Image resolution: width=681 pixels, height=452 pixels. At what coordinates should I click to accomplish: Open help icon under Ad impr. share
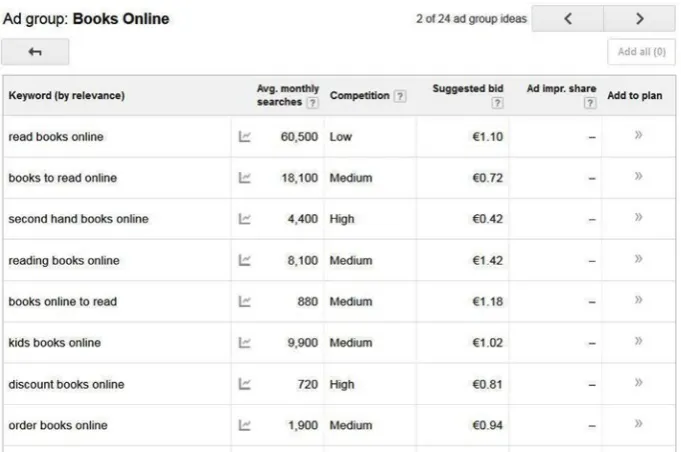pos(590,103)
